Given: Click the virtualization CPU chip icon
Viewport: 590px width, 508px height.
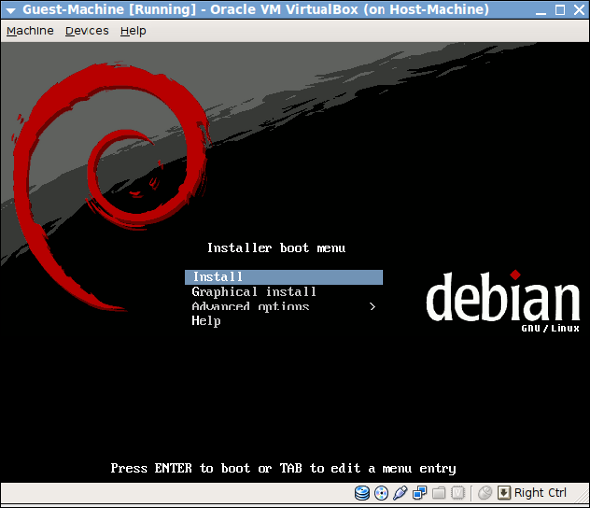Looking at the screenshot, I should (458, 493).
